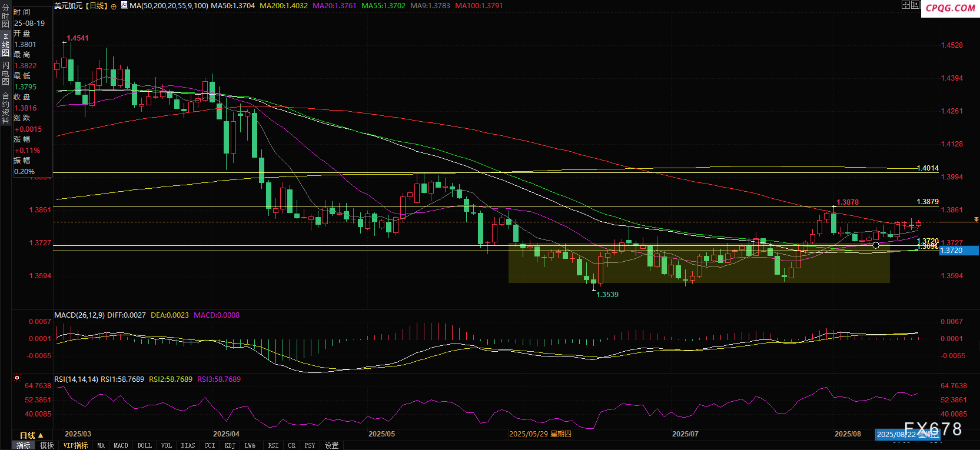The image size is (980, 450).
Task: Click the 2025/04 time axis label
Action: pos(226,434)
